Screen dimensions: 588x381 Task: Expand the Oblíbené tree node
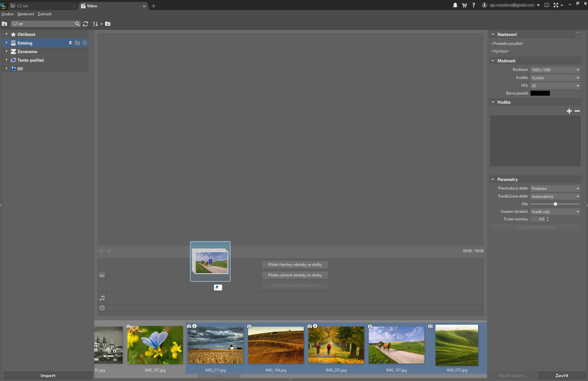coord(6,34)
